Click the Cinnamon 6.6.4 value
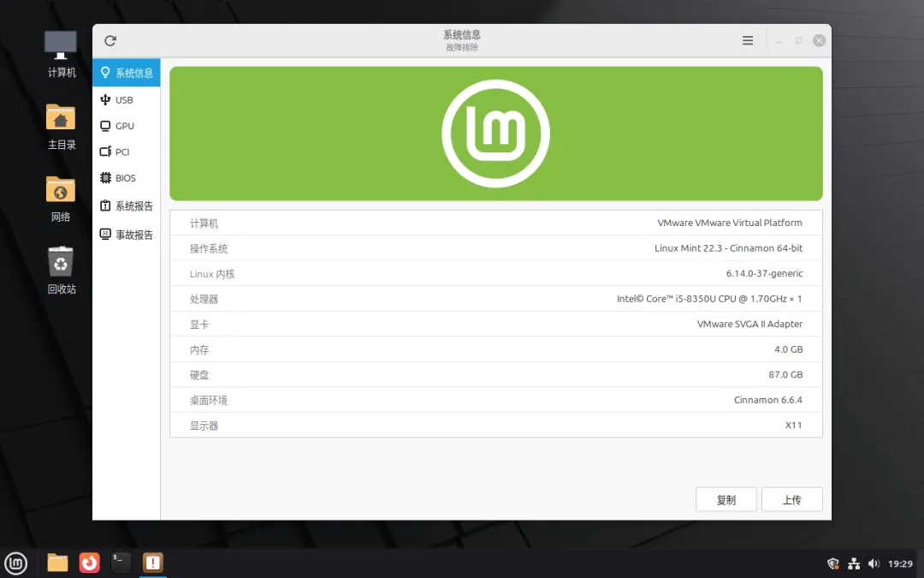Viewport: 924px width, 578px height. pos(767,401)
